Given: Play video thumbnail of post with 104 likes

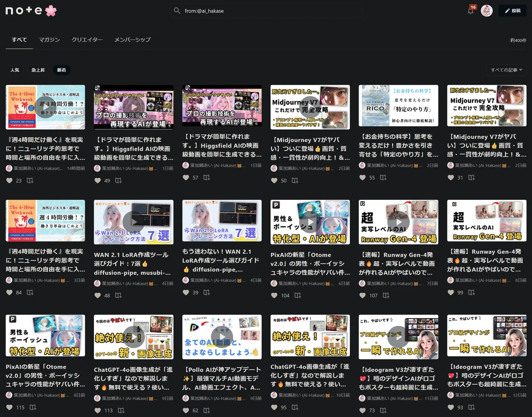Looking at the screenshot, I should pyautogui.click(x=310, y=222).
